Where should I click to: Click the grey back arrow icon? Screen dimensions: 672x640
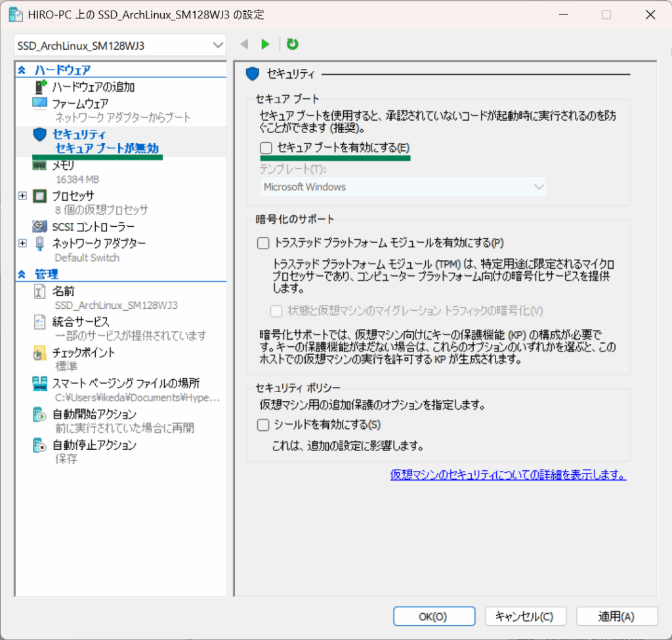[245, 44]
